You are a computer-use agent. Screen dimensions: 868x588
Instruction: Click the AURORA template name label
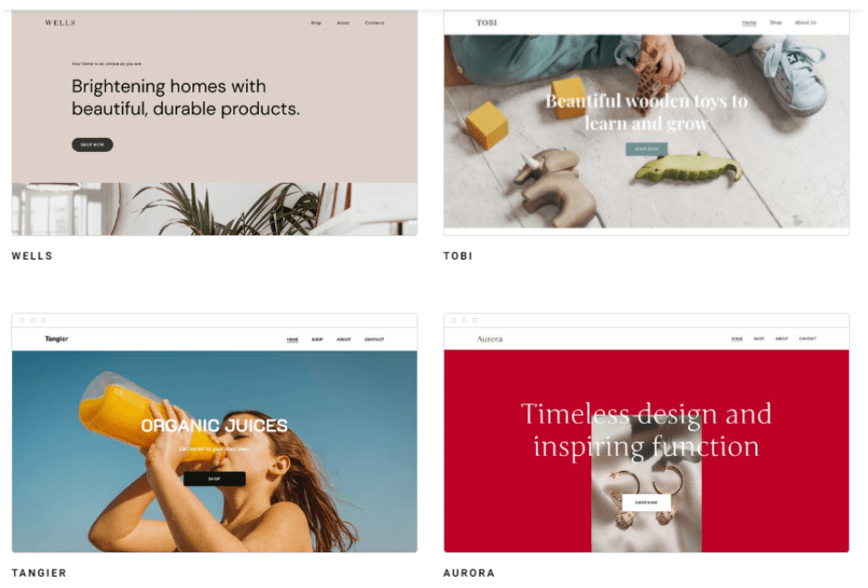469,572
